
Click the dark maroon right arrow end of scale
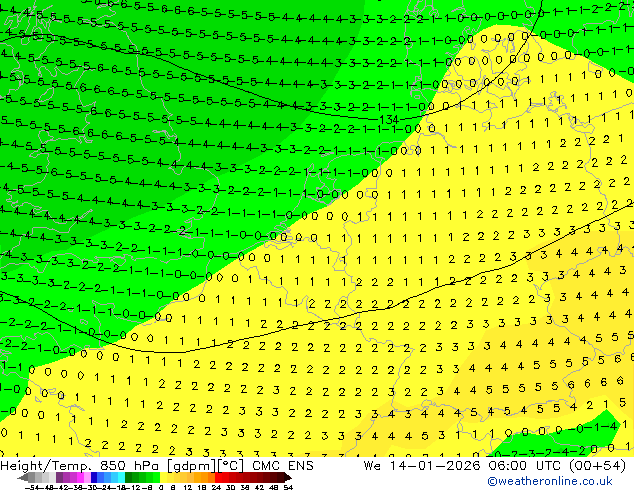pos(288,477)
